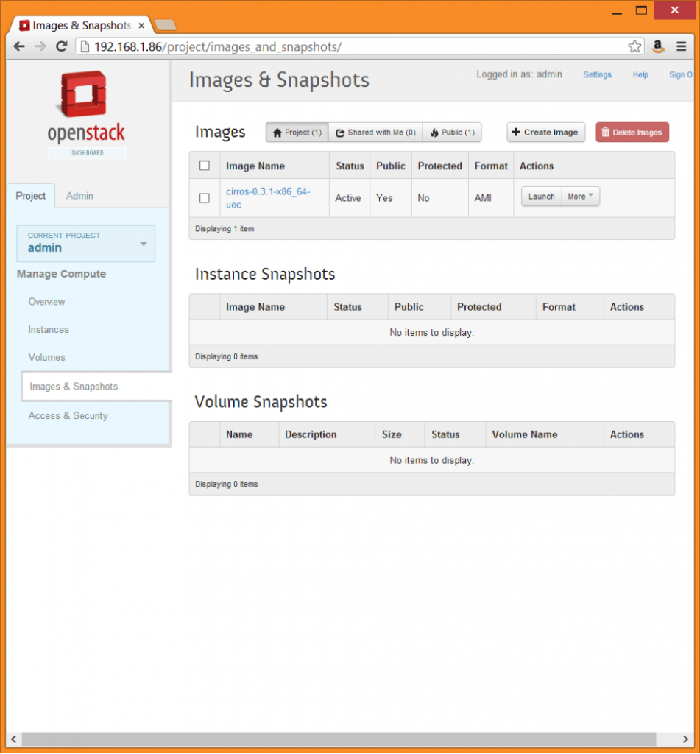700x754 pixels.
Task: Click the red Delete Images button
Action: (632, 133)
